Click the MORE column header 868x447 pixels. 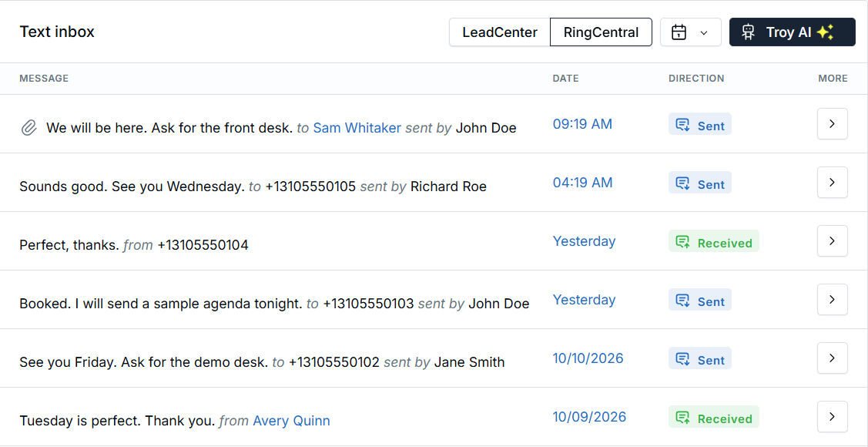pyautogui.click(x=833, y=79)
